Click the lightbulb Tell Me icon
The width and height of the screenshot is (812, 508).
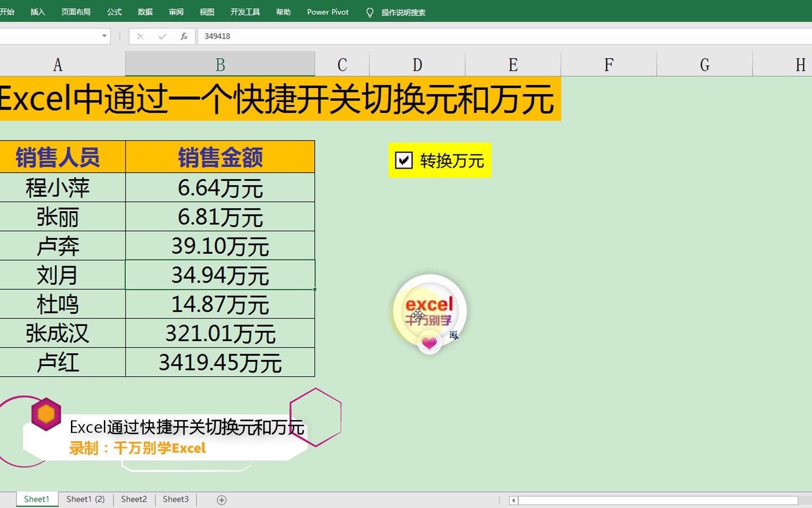(x=370, y=13)
